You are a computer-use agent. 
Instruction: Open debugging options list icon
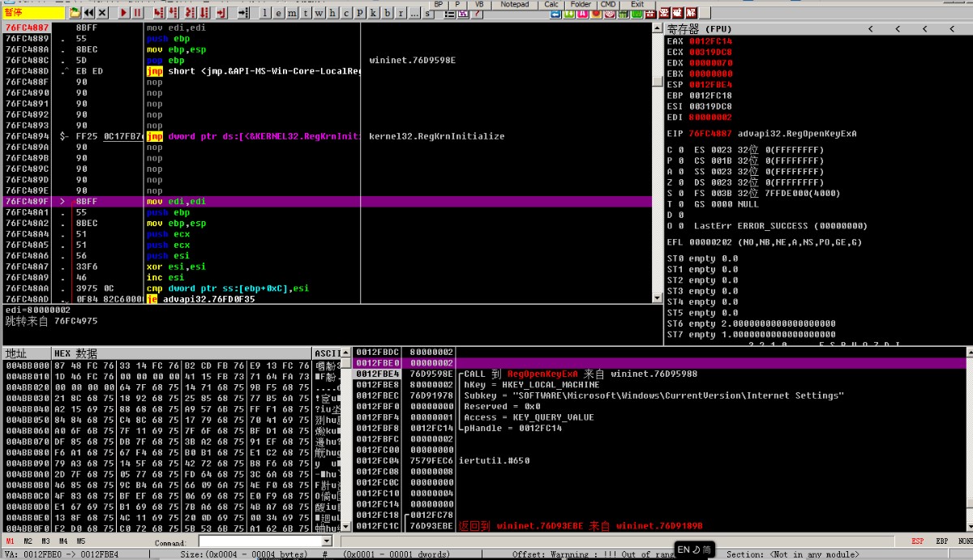click(449, 15)
